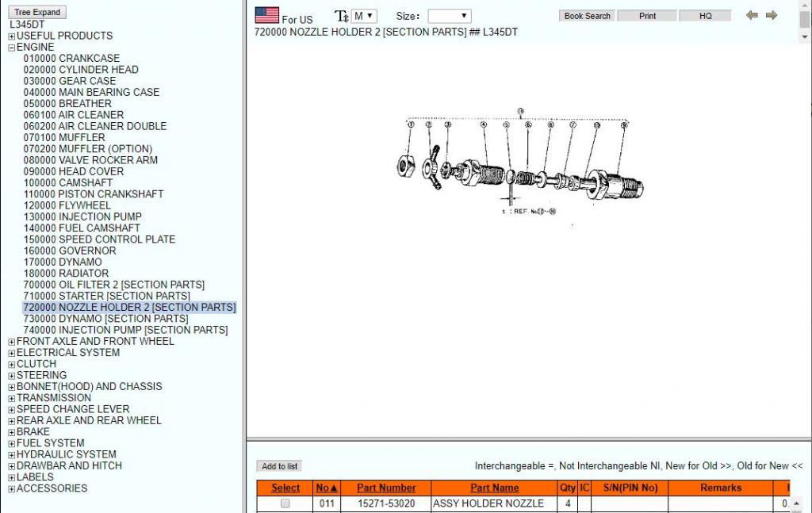Open 130000 INJECTION PUMP section
The image size is (812, 513).
click(x=82, y=217)
